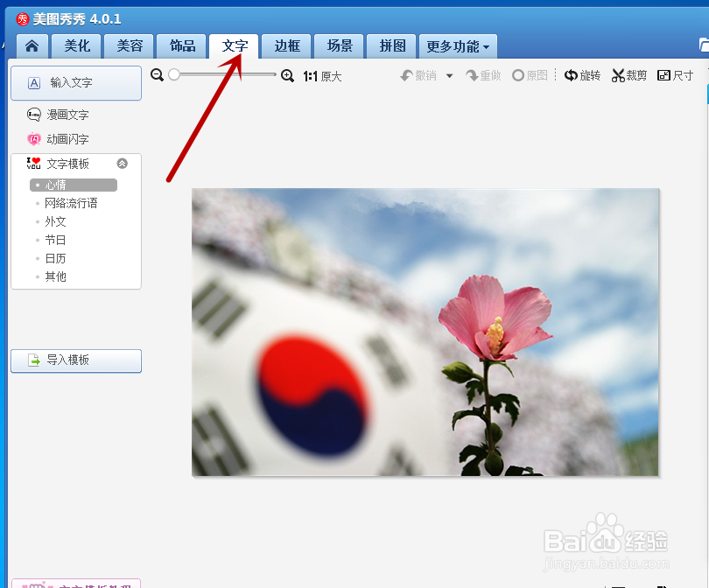Image resolution: width=709 pixels, height=588 pixels.
Task: Click the 漫画文字 speech bubble icon
Action: tap(34, 115)
